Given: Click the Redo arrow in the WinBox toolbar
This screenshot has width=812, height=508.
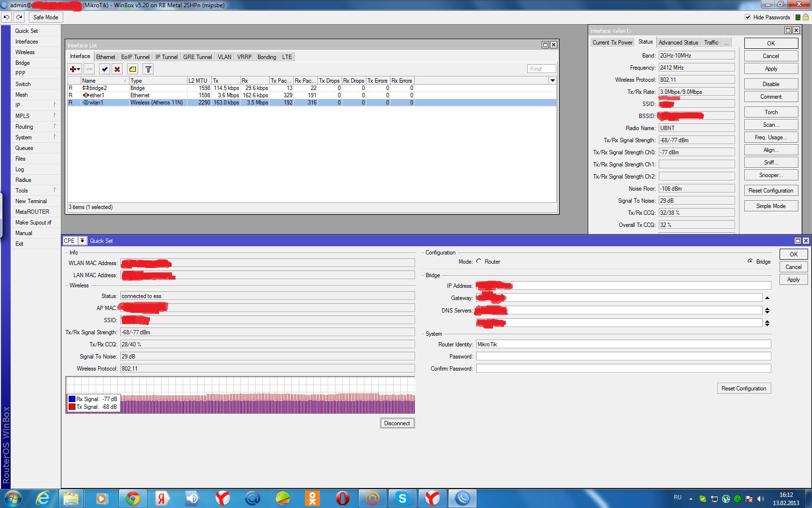Looking at the screenshot, I should [x=19, y=17].
